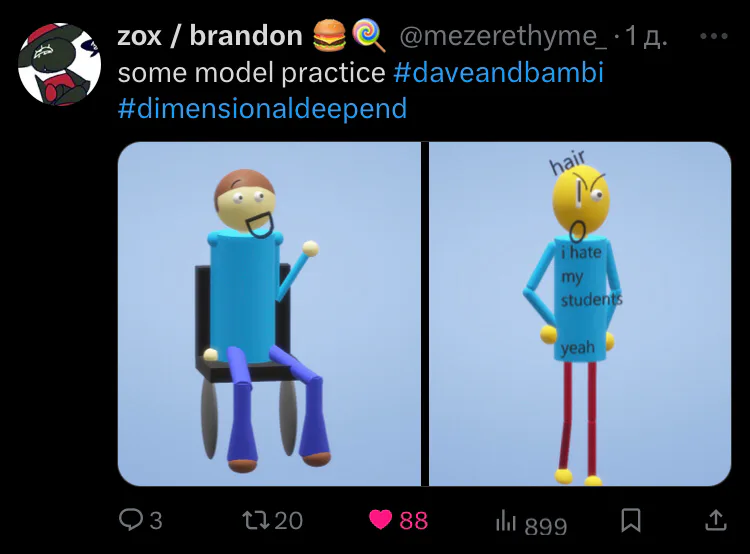Open the view analytics bar-chart icon

506,521
